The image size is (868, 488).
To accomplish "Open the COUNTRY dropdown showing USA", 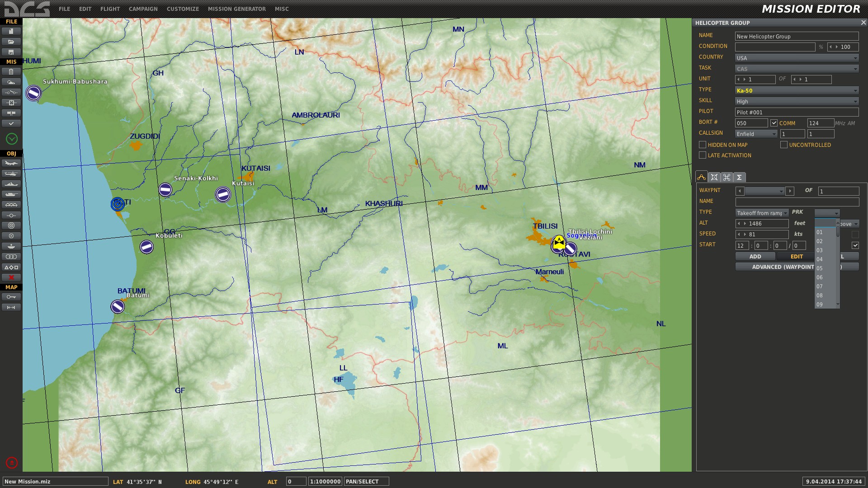I will pos(797,58).
